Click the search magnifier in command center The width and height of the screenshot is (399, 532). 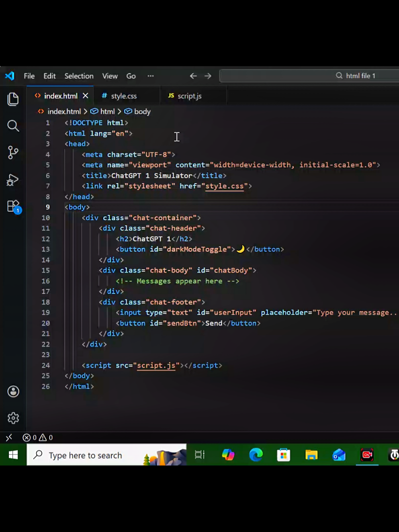[339, 76]
